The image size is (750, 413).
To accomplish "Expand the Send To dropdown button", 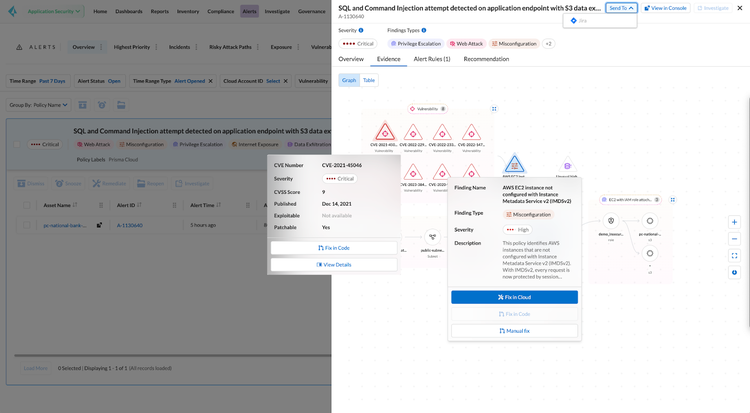I will coord(621,8).
